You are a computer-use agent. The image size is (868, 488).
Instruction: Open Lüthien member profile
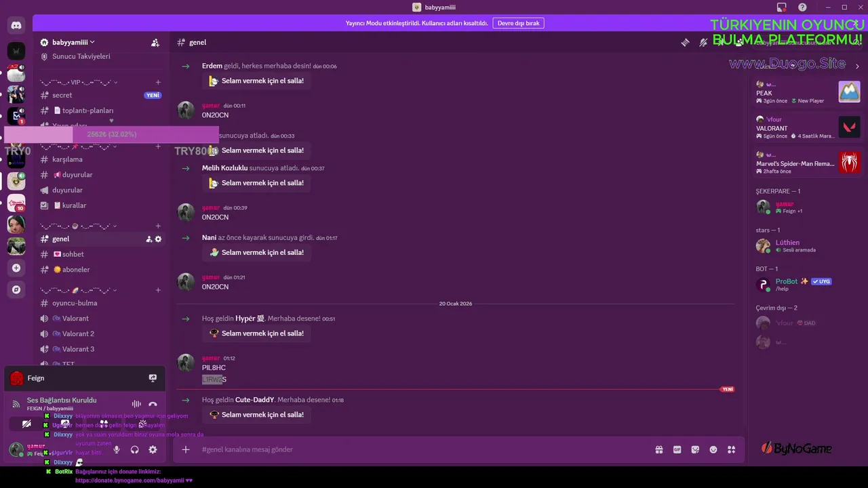tap(807, 245)
